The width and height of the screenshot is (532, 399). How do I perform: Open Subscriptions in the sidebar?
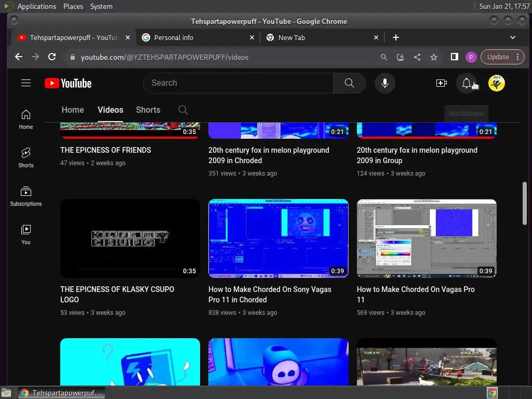pyautogui.click(x=26, y=196)
